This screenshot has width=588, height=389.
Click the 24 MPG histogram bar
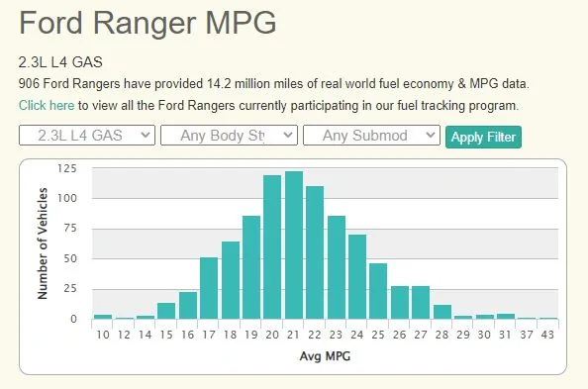click(357, 277)
